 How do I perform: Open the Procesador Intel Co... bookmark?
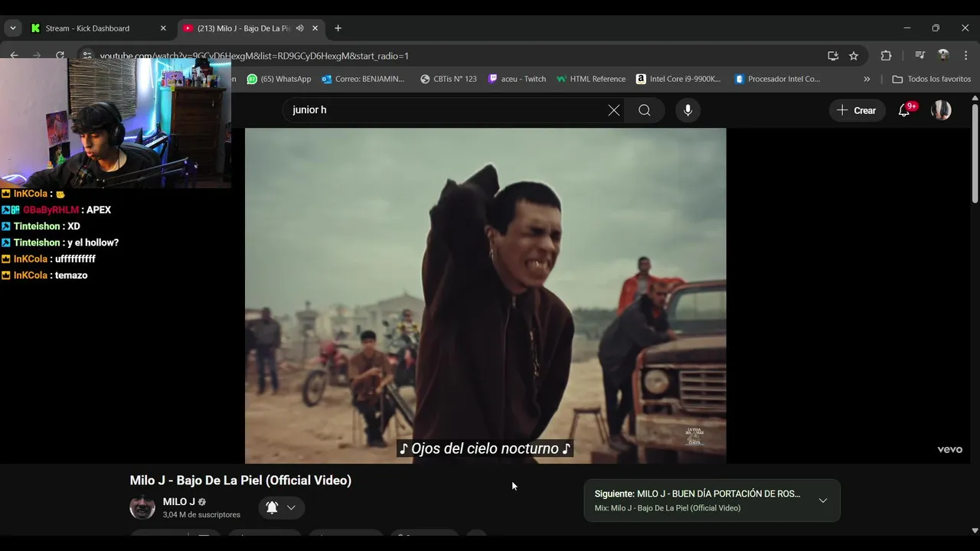[778, 79]
